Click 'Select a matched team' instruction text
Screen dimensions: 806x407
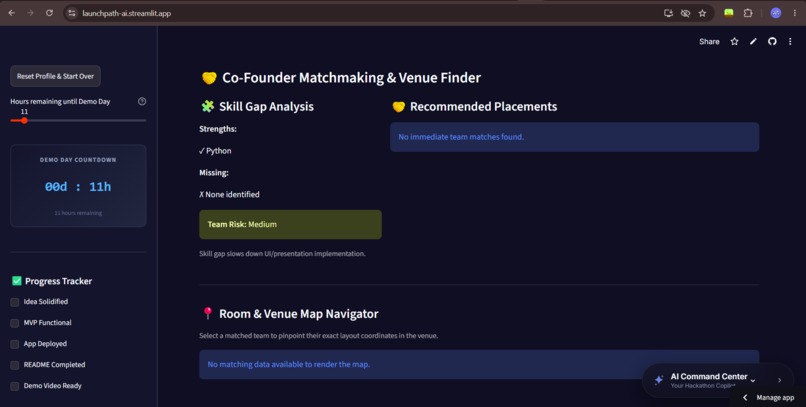[319, 336]
